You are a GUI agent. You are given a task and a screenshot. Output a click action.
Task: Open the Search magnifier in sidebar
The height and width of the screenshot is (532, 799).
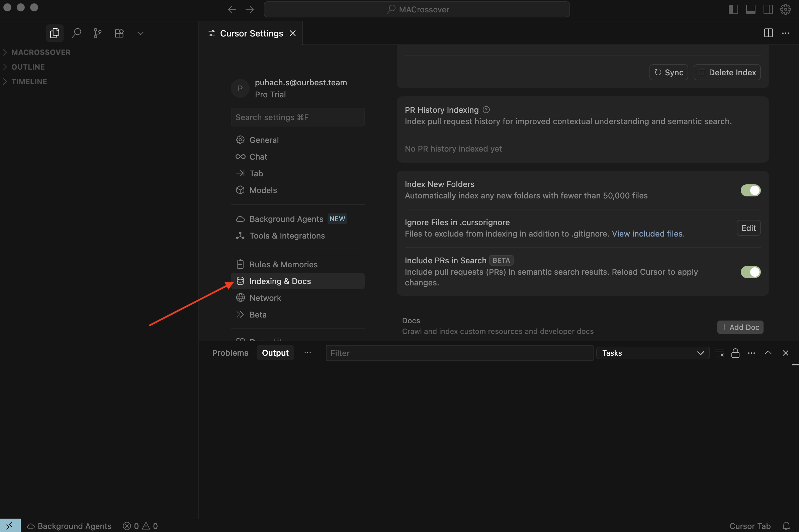[x=76, y=33]
